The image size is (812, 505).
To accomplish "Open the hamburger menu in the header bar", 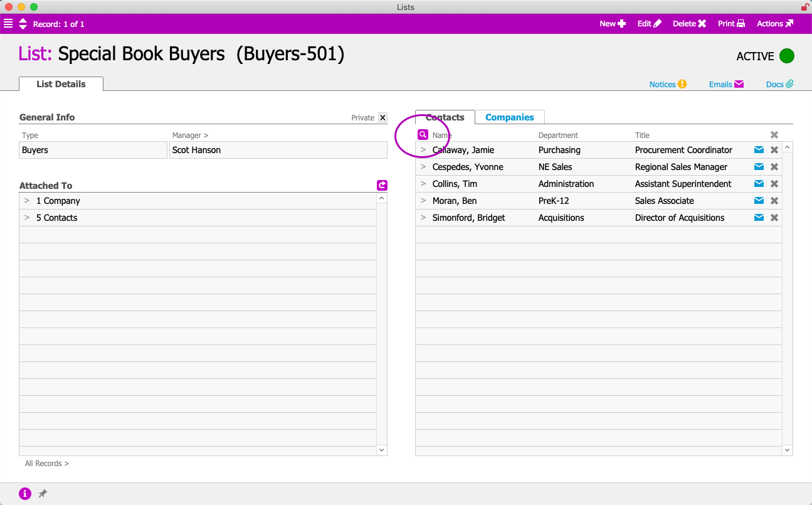I will point(8,24).
